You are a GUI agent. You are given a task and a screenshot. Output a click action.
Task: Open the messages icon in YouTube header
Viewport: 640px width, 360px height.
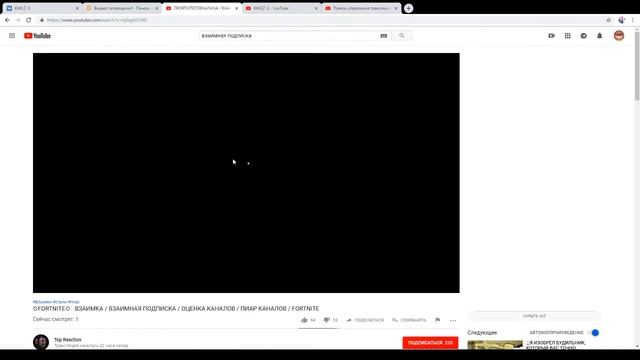(x=584, y=36)
